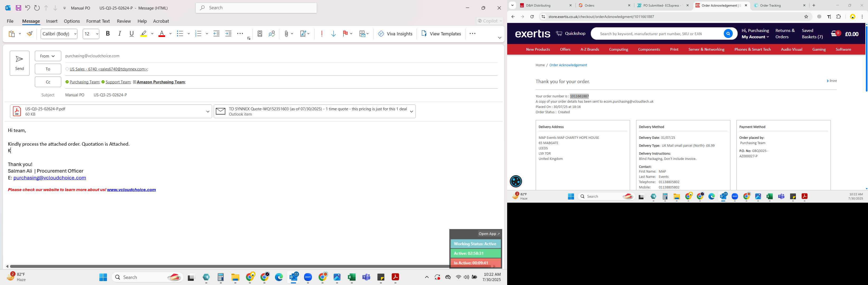Switch to the Acrobat ribbon tab
Viewport: 868px width, 285px height.
(161, 21)
